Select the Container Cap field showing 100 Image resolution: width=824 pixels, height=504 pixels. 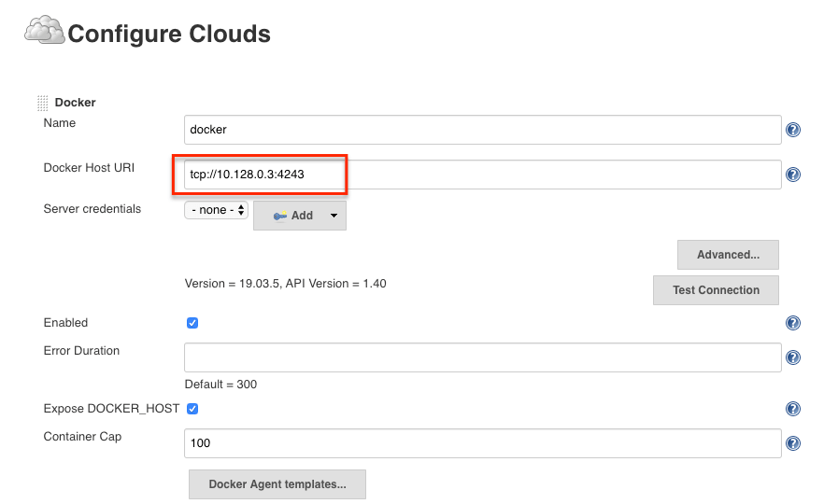482,443
